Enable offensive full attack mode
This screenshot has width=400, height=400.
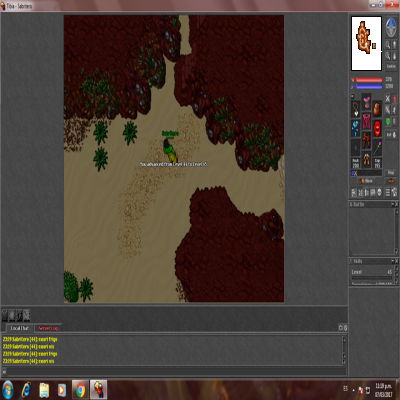tap(388, 99)
